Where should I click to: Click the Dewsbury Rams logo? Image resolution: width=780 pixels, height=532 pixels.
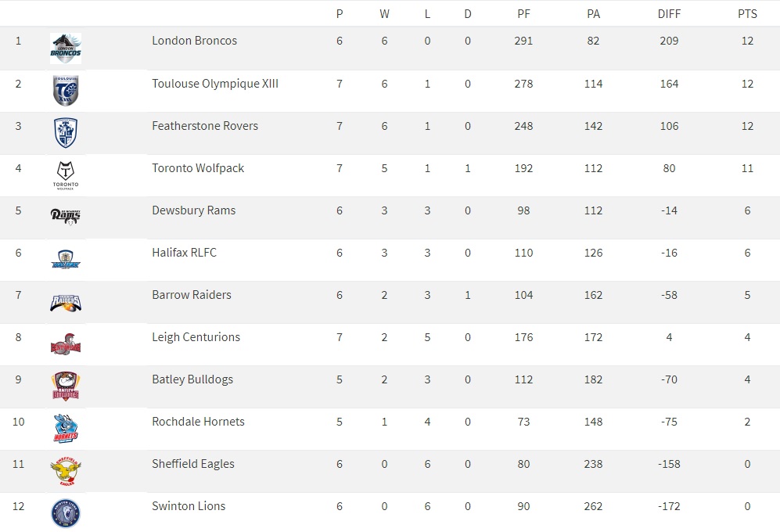click(66, 217)
